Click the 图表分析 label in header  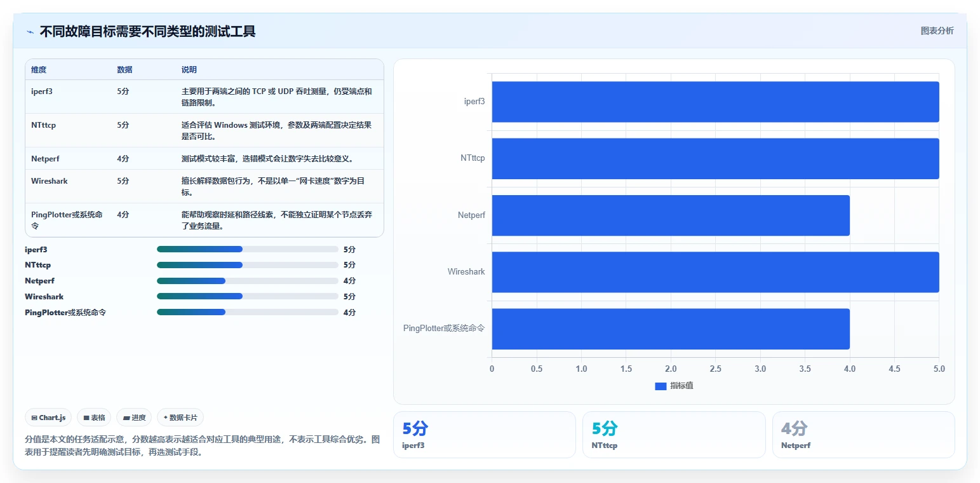[x=937, y=31]
